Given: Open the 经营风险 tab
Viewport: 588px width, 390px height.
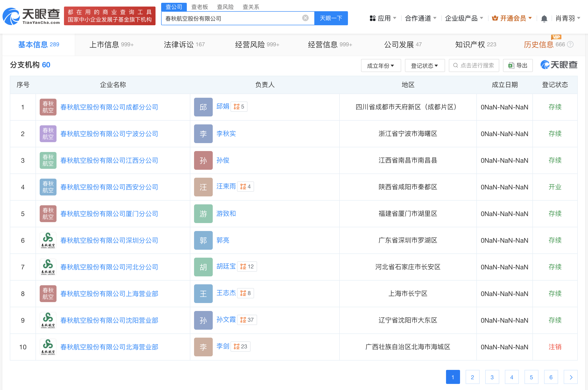Looking at the screenshot, I should click(x=257, y=44).
